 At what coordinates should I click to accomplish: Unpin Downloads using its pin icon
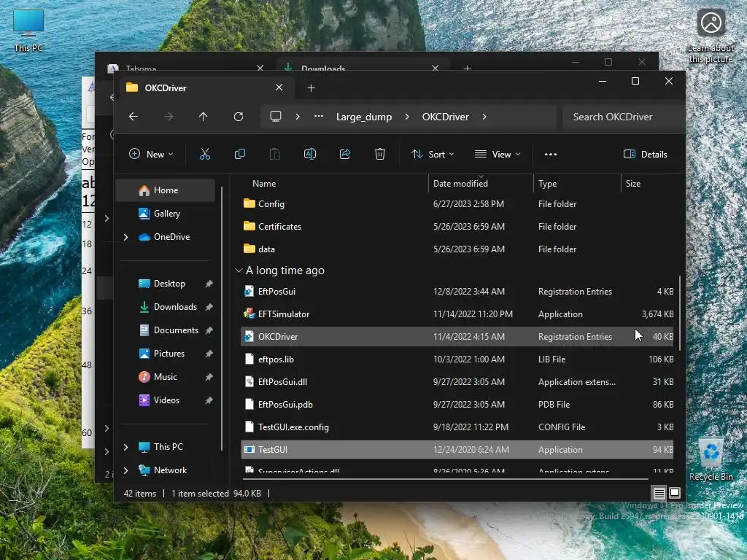(x=209, y=307)
